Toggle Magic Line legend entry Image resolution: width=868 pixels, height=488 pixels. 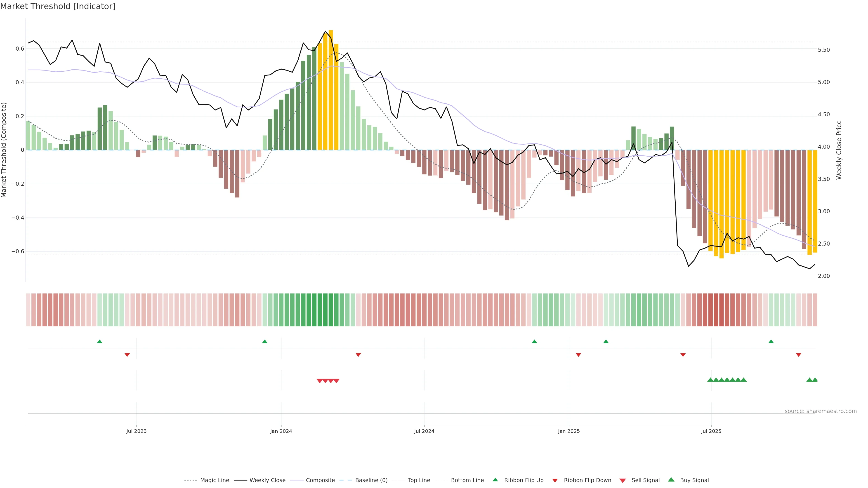(214, 480)
